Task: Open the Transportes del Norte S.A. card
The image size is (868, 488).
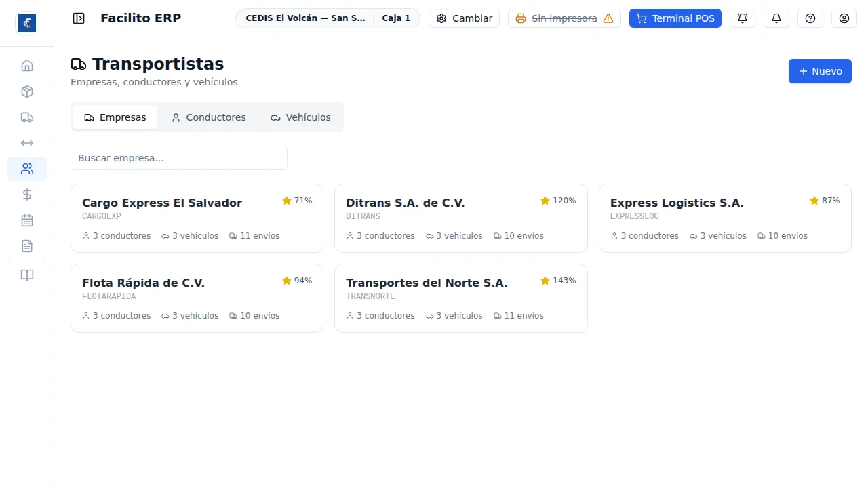Action: [461, 298]
